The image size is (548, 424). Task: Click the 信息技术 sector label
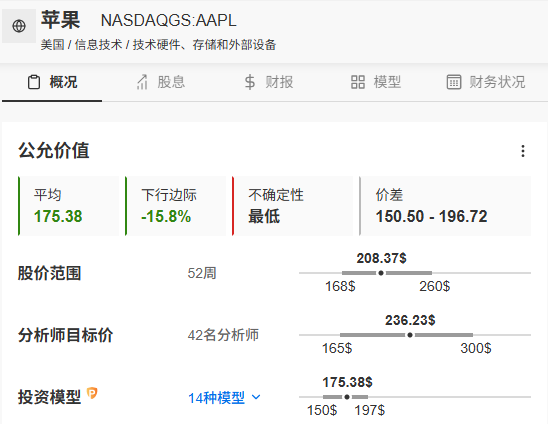(x=98, y=45)
